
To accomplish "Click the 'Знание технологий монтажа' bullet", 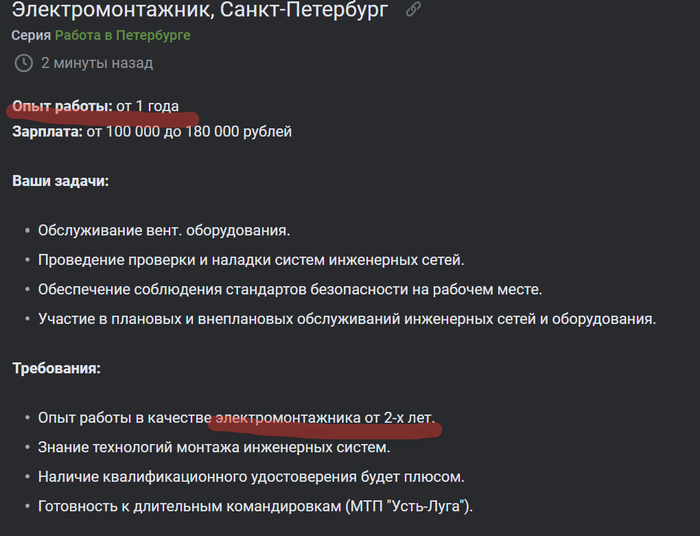I will click(x=214, y=447).
